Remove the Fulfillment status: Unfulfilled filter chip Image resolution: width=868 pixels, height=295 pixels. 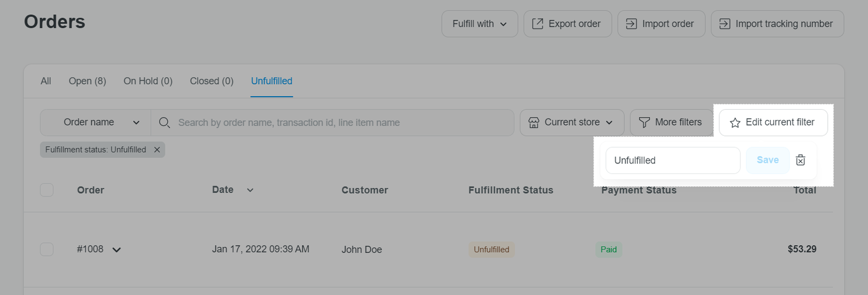[157, 150]
